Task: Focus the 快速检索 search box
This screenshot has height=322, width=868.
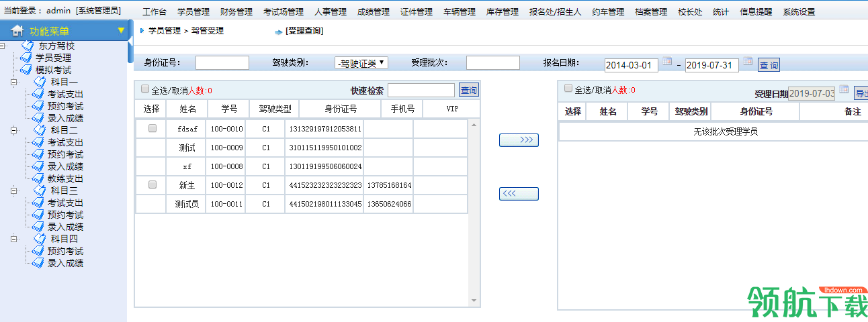Action: tap(421, 90)
